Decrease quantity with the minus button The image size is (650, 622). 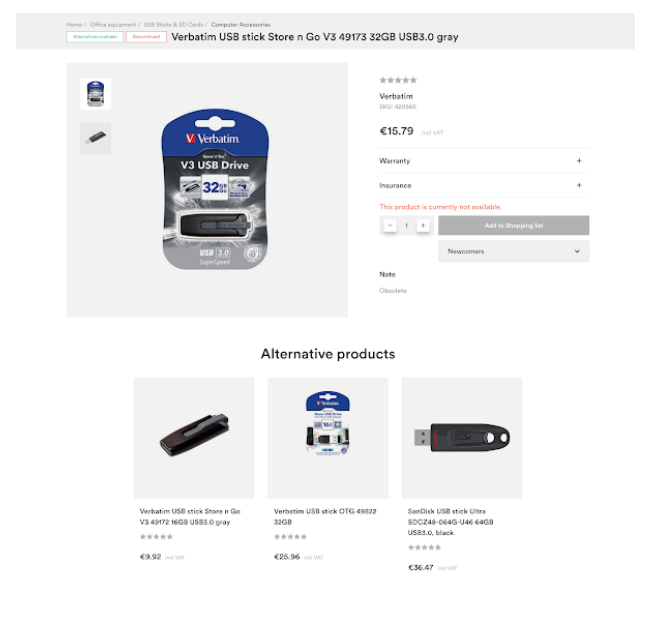[390, 226]
